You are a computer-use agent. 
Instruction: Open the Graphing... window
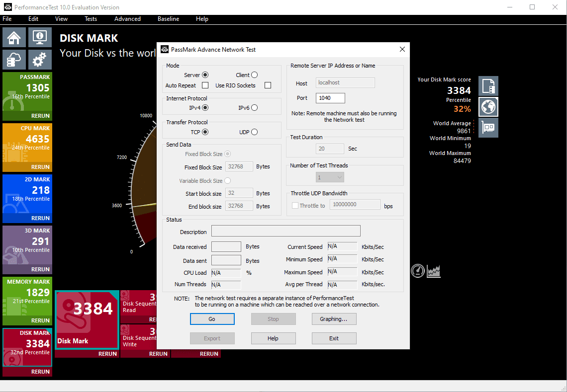click(334, 319)
